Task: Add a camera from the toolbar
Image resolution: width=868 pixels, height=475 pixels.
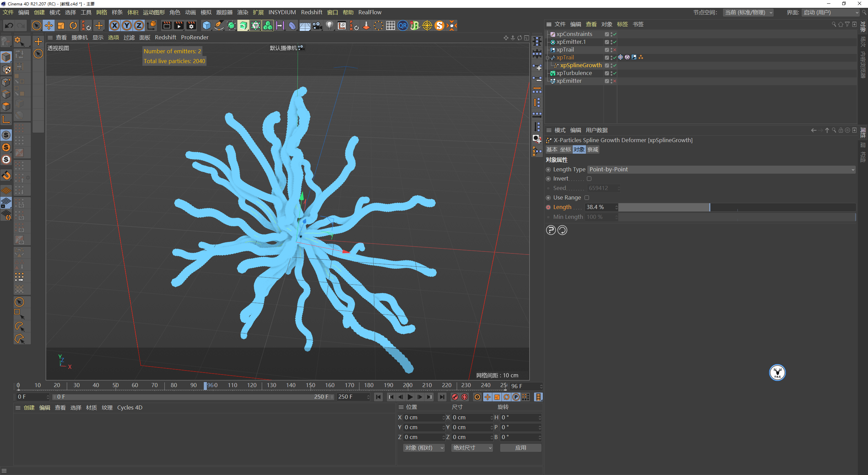Action: pos(317,25)
